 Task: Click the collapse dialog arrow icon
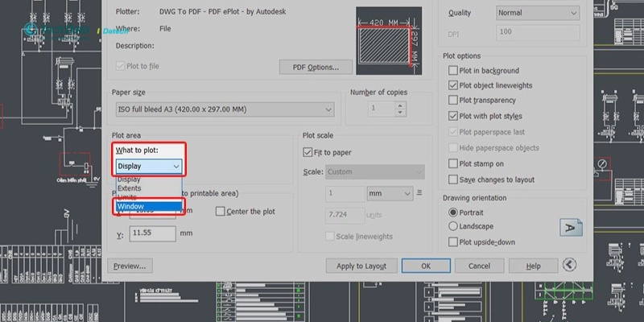click(569, 266)
